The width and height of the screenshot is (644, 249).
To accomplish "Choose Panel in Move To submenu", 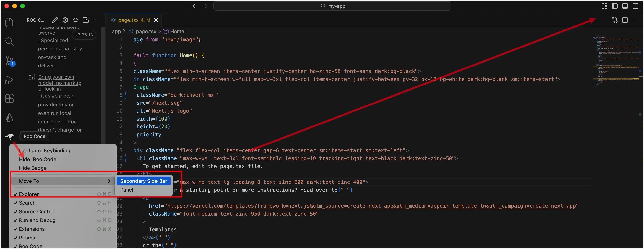I will (x=127, y=190).
